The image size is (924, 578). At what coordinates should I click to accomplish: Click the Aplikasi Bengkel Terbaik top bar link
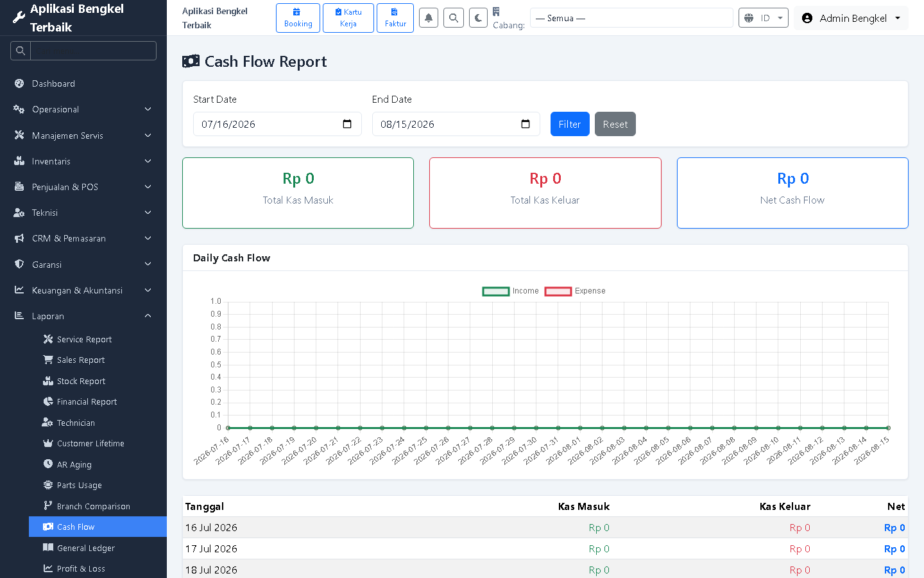coord(215,18)
